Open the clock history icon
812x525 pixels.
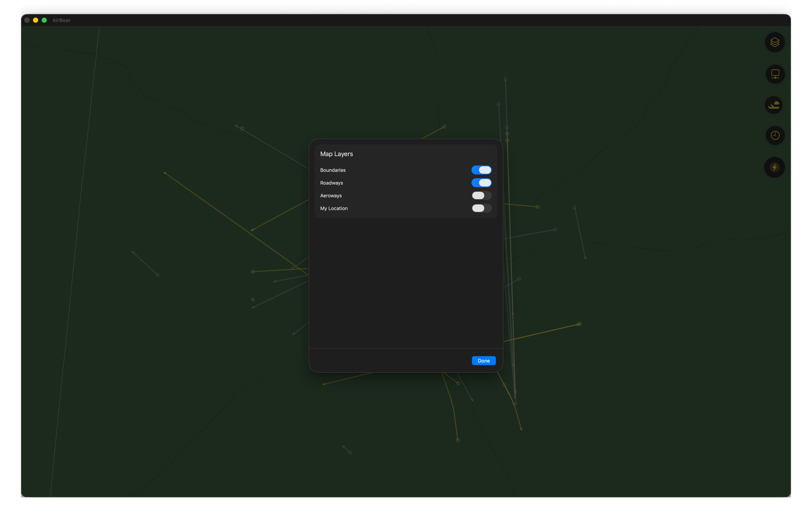[775, 136]
